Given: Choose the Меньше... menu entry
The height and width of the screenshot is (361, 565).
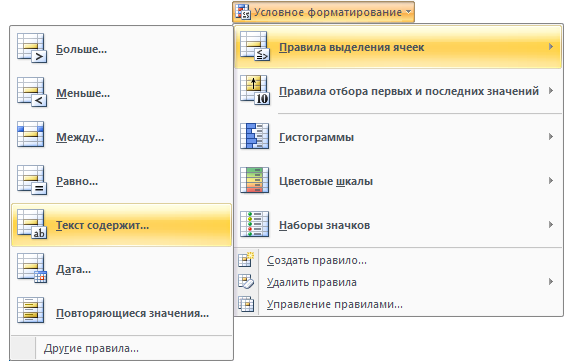Looking at the screenshot, I should point(121,93).
